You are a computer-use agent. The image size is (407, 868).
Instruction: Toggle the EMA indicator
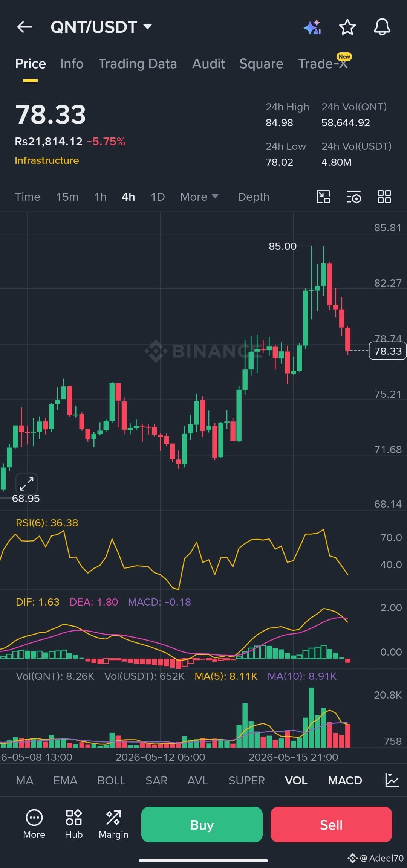[65, 780]
